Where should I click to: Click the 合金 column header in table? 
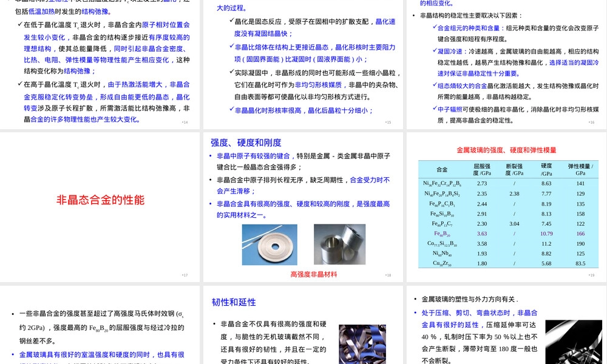click(x=442, y=169)
